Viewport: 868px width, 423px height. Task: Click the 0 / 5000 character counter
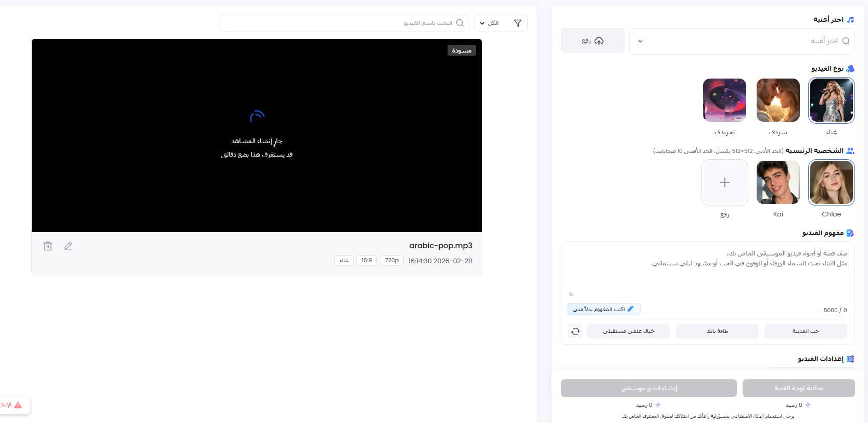(x=835, y=310)
